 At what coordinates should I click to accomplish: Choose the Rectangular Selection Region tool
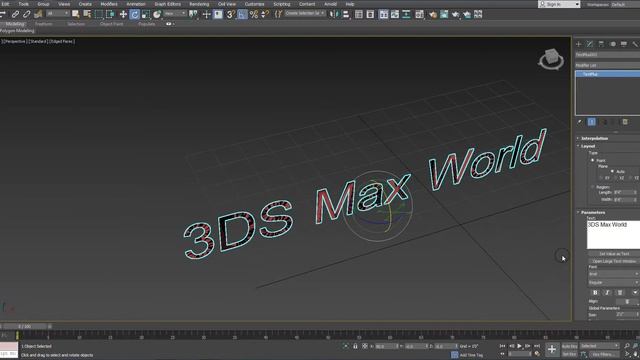tap(98, 14)
